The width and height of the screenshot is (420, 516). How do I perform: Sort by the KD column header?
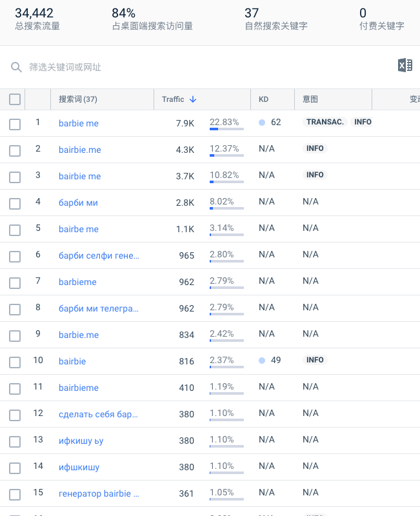click(264, 99)
